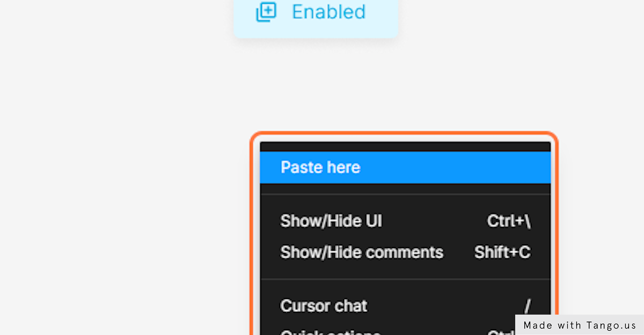Click the Enabled text label

[328, 12]
